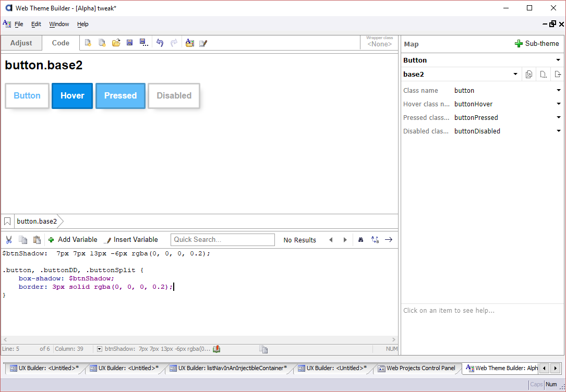The image size is (566, 392).
Task: Click the Quick Search field
Action: pyautogui.click(x=223, y=240)
